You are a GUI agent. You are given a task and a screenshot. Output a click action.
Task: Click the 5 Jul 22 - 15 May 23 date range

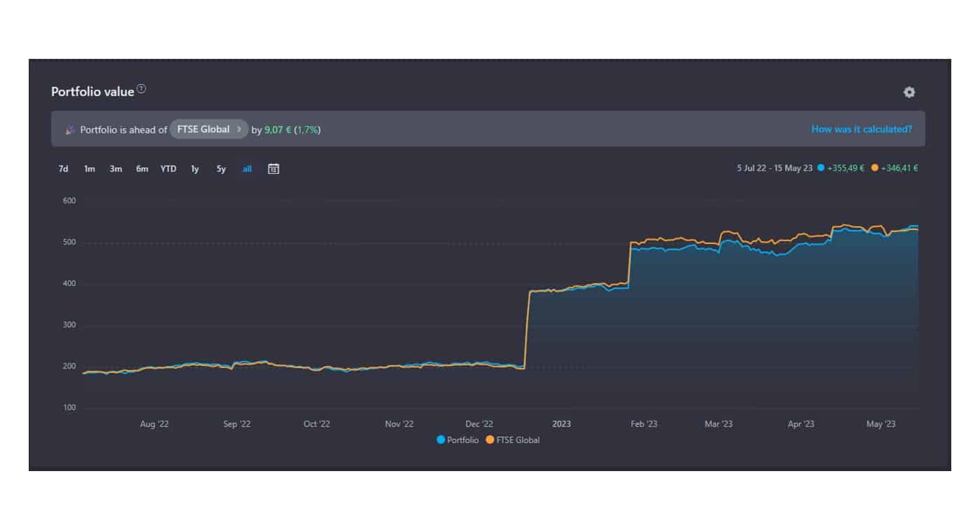pyautogui.click(x=774, y=168)
